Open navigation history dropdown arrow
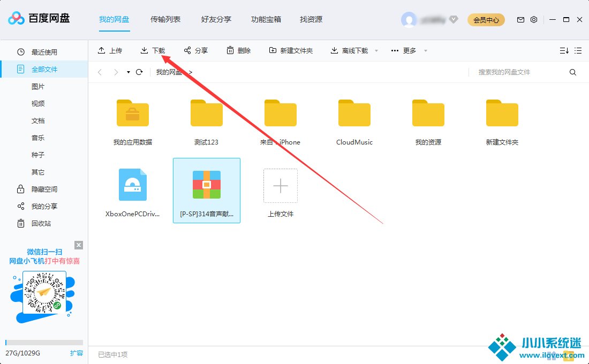The width and height of the screenshot is (589, 364). (129, 72)
